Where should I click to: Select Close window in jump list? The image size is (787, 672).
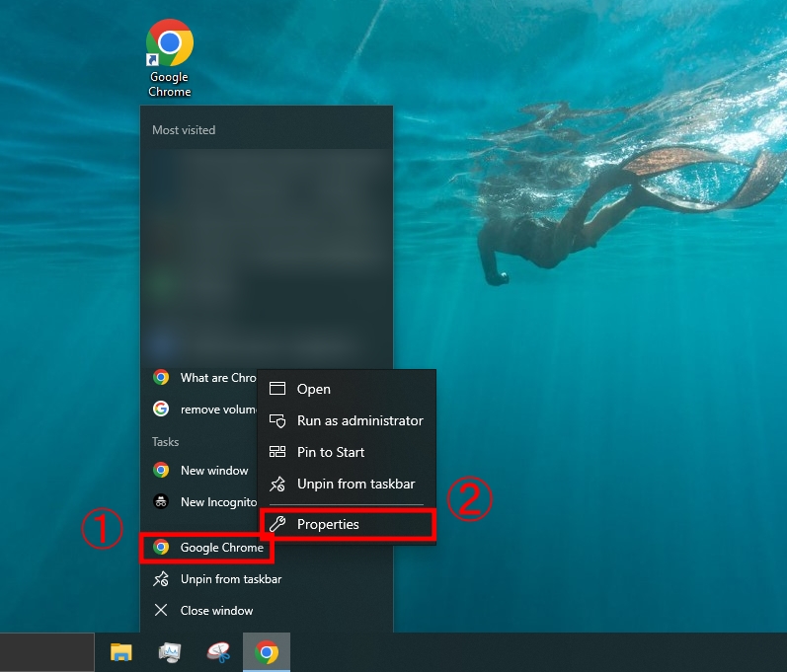[267, 610]
